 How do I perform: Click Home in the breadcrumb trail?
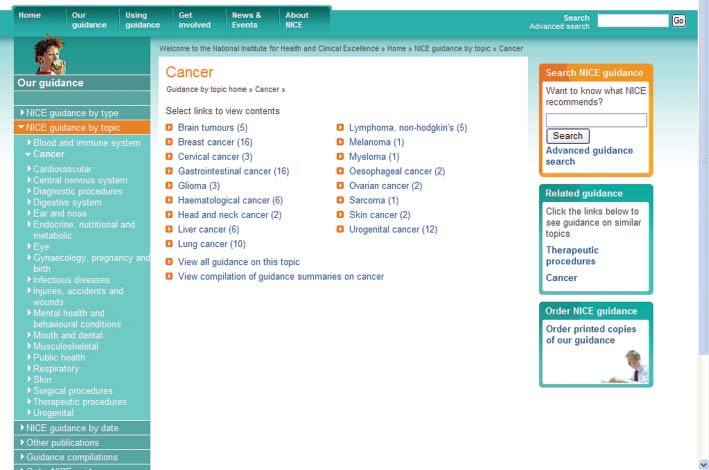(x=397, y=48)
